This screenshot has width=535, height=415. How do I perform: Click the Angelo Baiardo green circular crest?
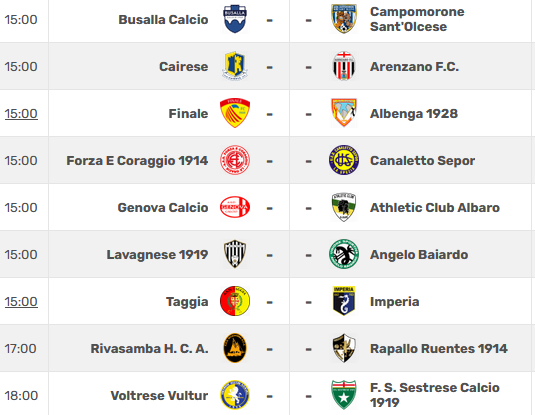[x=344, y=254]
